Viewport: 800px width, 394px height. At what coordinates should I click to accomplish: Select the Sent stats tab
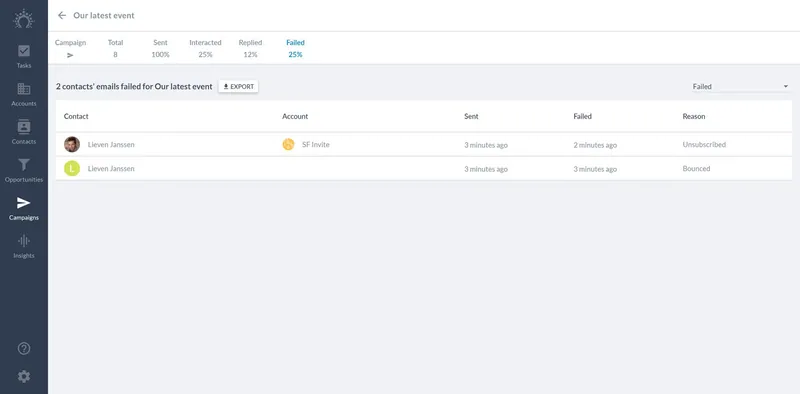(x=160, y=48)
